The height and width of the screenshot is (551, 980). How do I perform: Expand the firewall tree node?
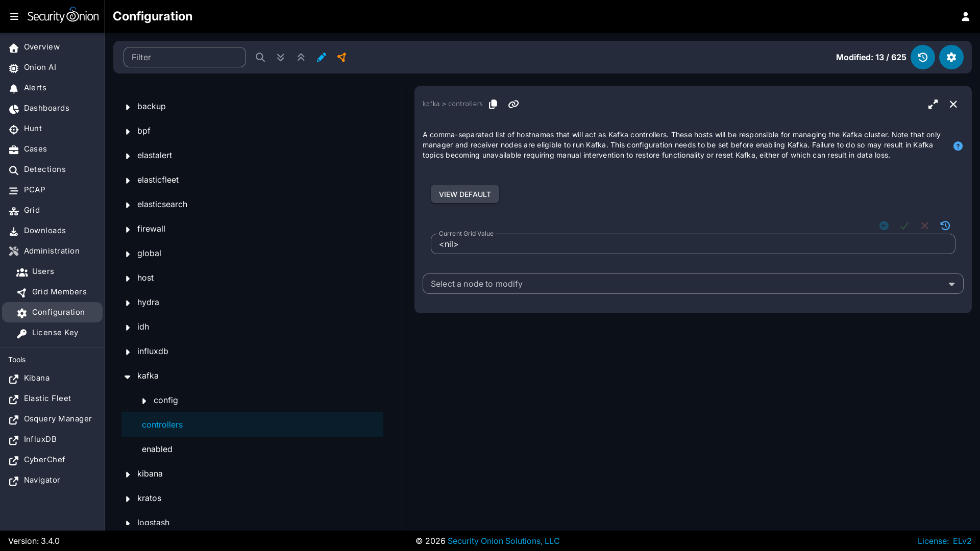(x=128, y=229)
